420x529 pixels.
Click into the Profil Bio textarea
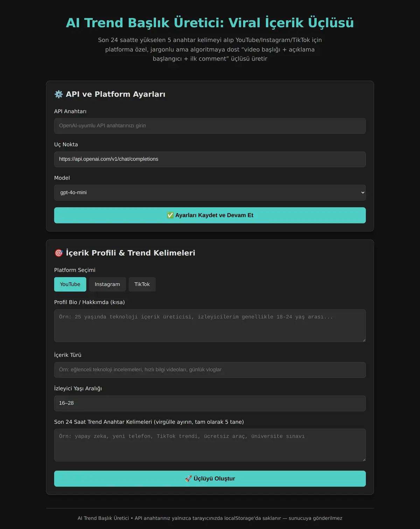[210, 326]
